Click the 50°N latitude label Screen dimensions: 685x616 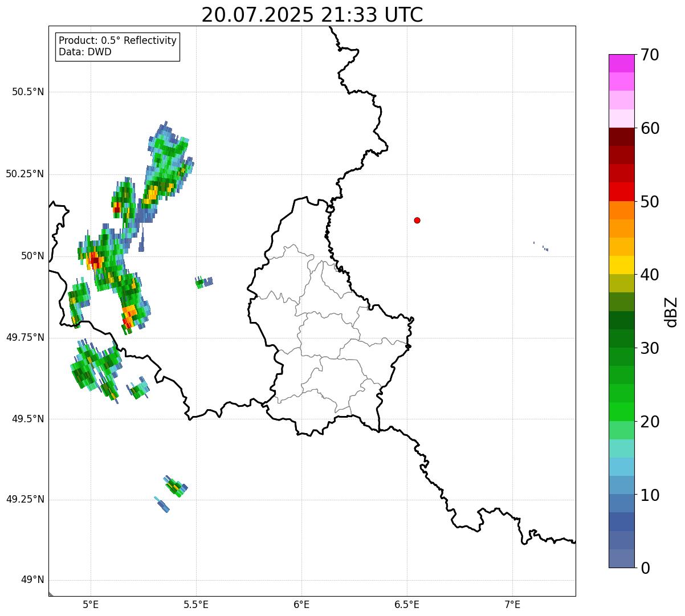click(32, 256)
